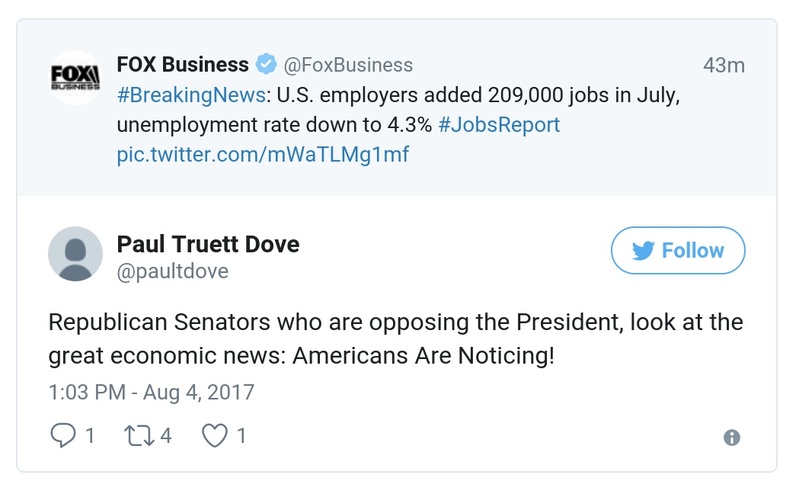Open the 1:03 PM - Aug 4, 2017 timestamp
The width and height of the screenshot is (799, 494).
(x=151, y=391)
